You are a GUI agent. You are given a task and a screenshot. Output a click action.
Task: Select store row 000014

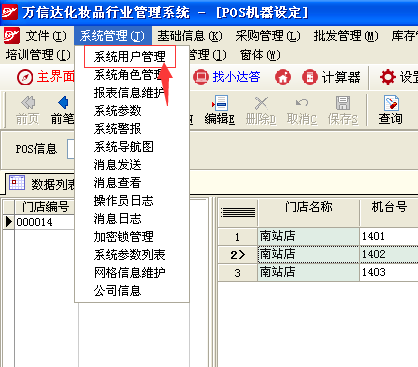click(43, 222)
